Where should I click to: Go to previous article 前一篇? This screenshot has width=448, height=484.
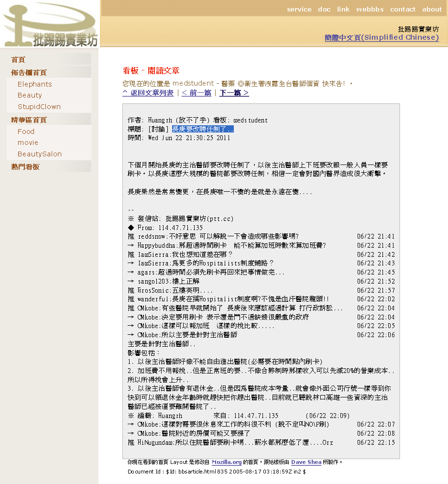point(197,93)
